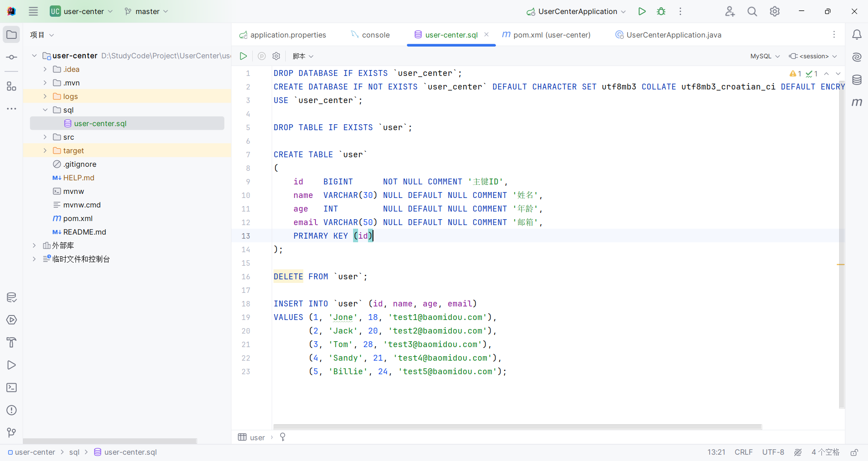Toggle the Project tool window
868x461 pixels.
click(x=12, y=35)
